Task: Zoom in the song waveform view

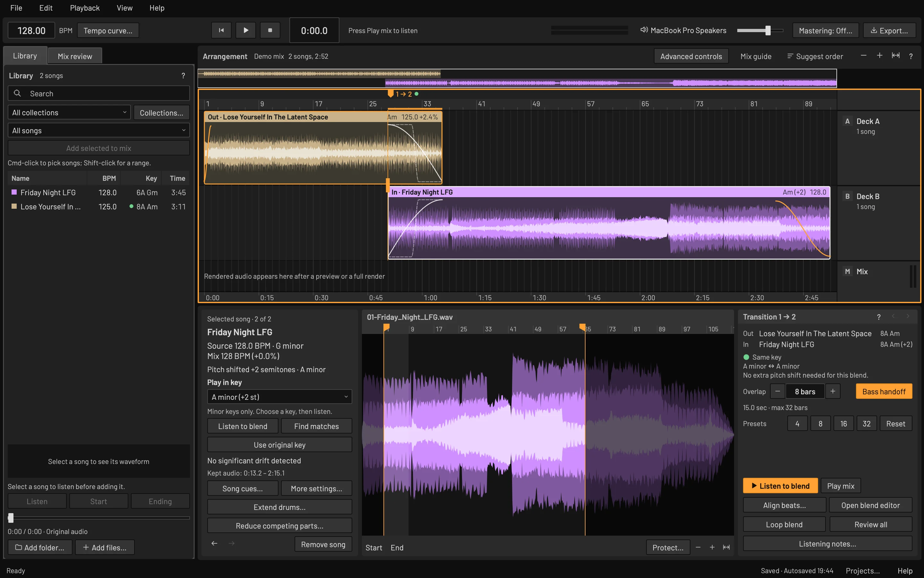Action: click(712, 547)
